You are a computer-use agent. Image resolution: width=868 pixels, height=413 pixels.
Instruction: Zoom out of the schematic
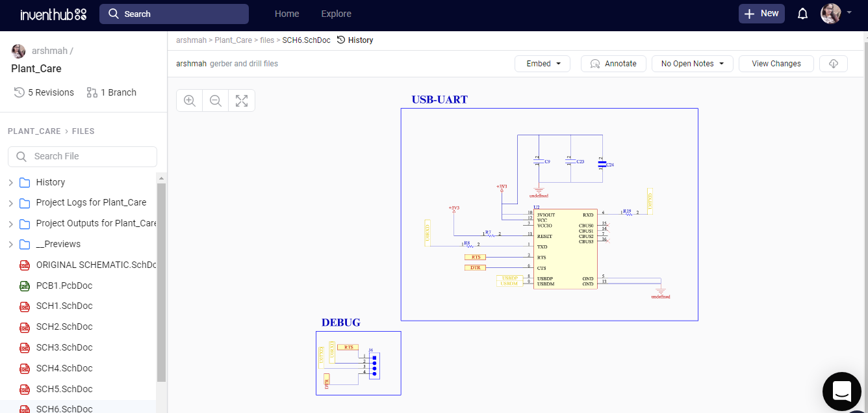(216, 101)
